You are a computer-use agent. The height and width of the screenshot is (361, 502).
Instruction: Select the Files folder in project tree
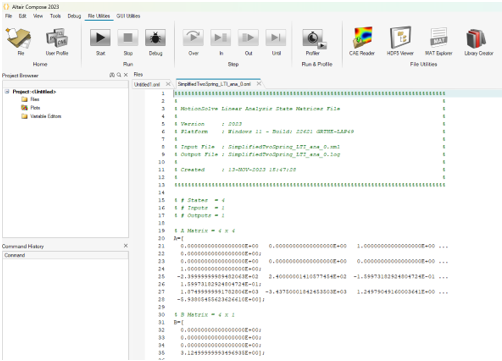click(35, 99)
